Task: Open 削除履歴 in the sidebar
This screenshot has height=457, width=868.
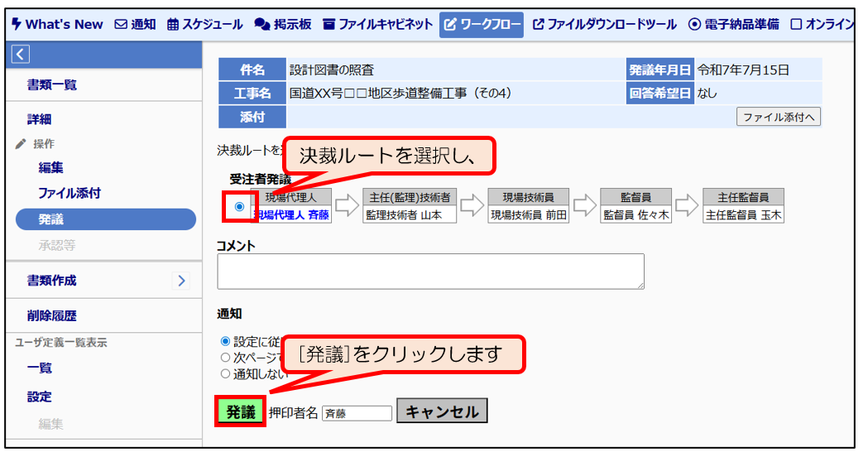Action: pos(52,315)
